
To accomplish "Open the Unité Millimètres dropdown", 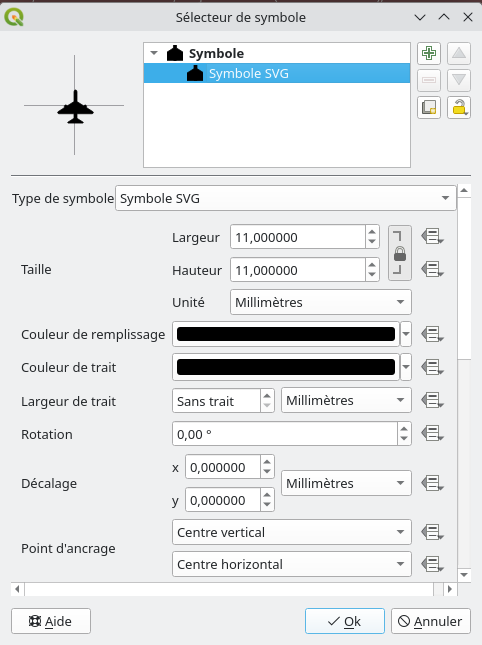I will pos(321,302).
